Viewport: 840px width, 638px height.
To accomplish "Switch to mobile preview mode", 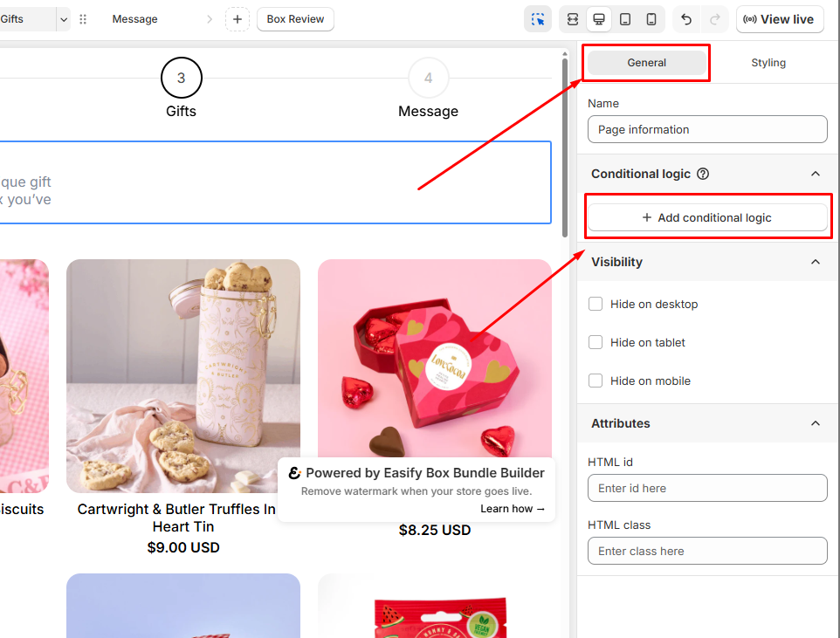I will pos(651,19).
